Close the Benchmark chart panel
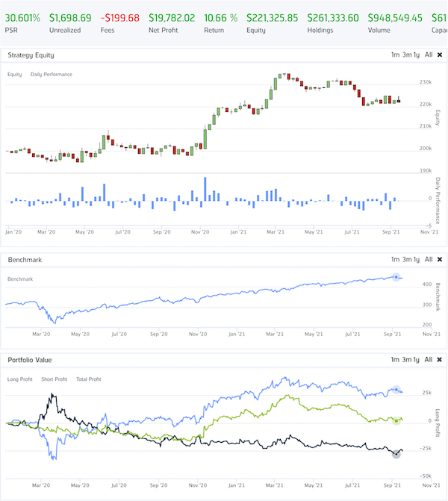 (439, 260)
